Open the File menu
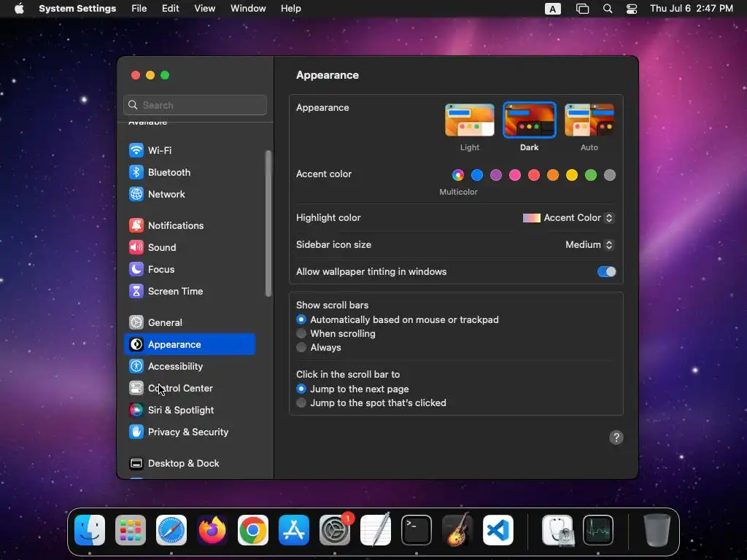 139,9
